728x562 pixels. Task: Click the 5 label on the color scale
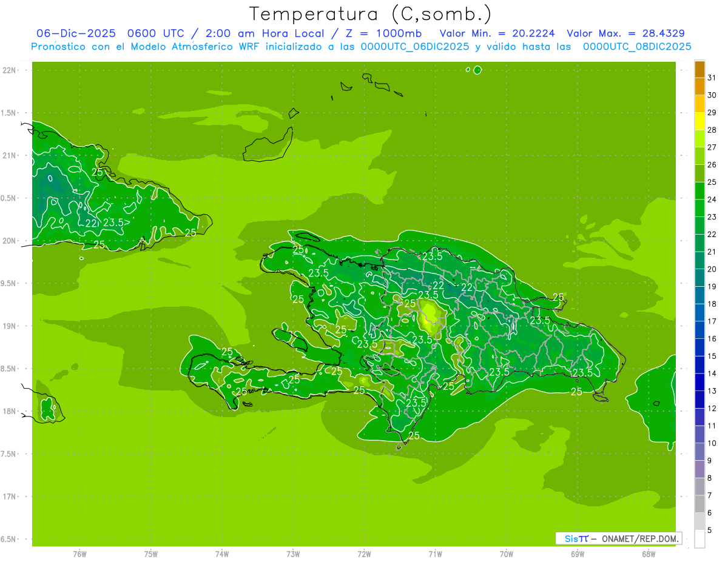point(710,530)
